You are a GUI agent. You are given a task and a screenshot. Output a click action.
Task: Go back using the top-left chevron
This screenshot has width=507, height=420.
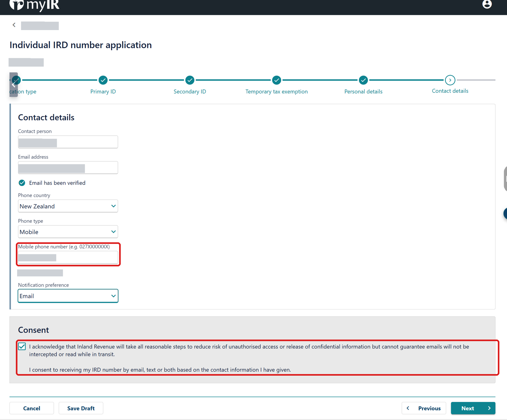[14, 25]
